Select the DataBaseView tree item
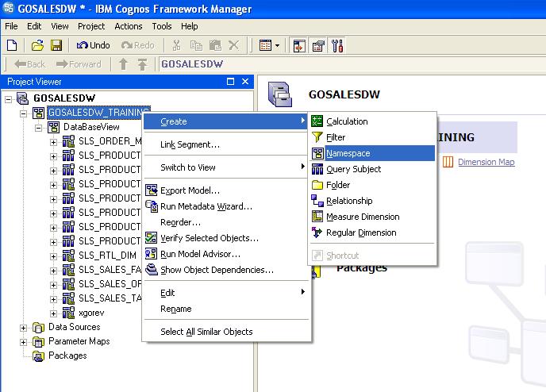 tap(91, 127)
